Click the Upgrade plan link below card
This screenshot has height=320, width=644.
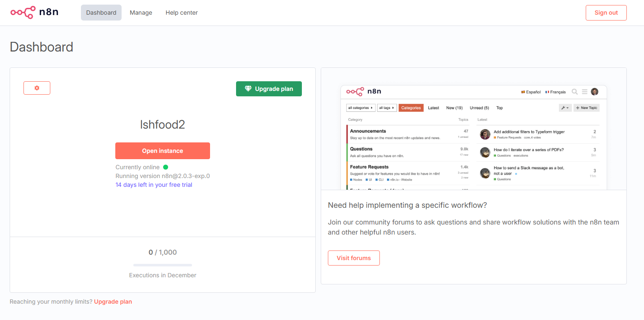[113, 302]
